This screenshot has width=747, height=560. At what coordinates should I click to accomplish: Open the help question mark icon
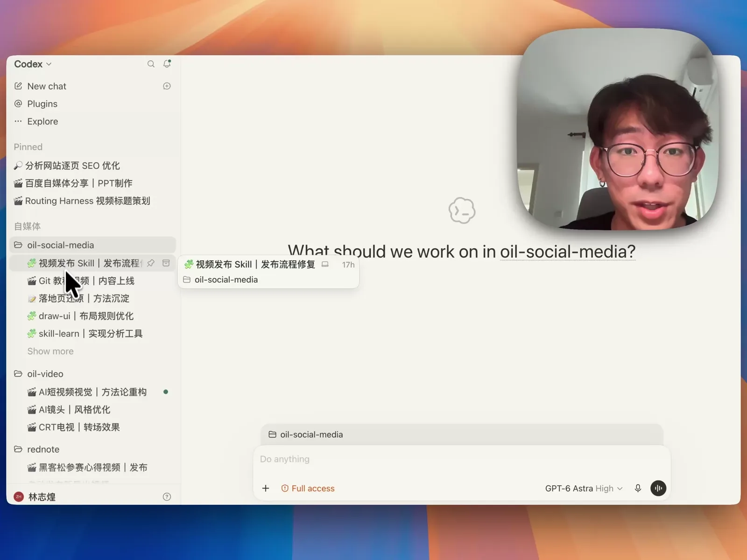167,497
